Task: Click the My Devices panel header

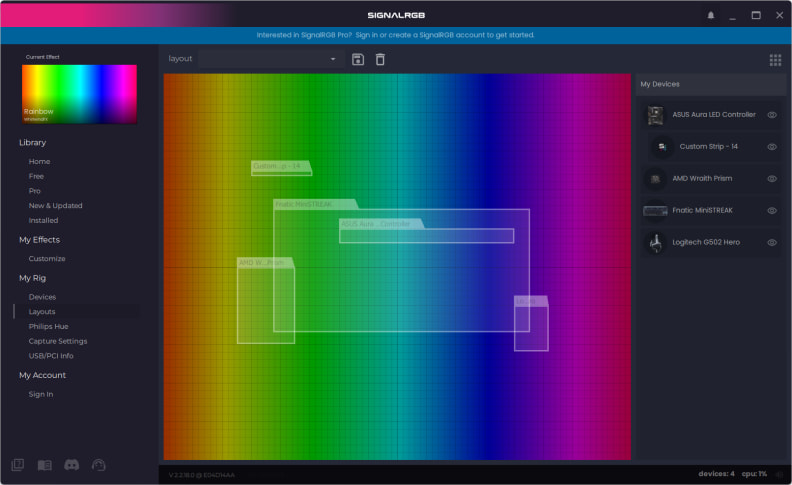Action: tap(711, 84)
